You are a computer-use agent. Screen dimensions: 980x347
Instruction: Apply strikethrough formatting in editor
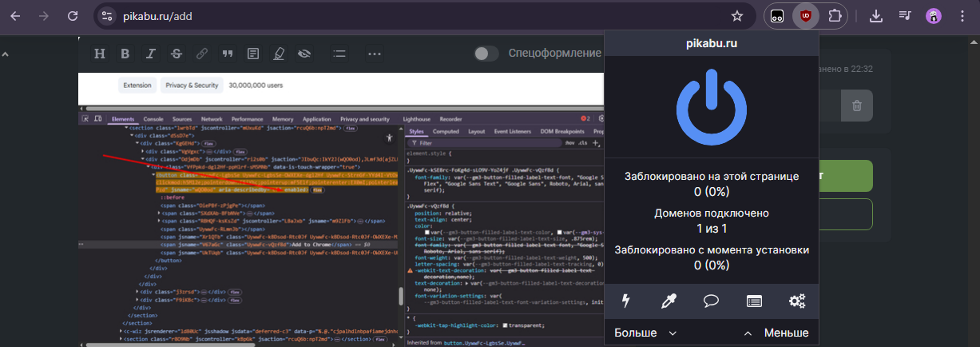[x=176, y=54]
